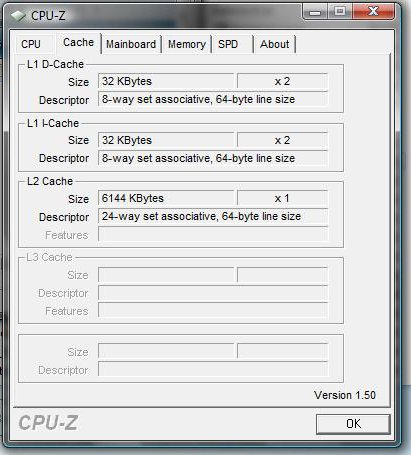Click the OK button
The image size is (411, 455).
(353, 424)
